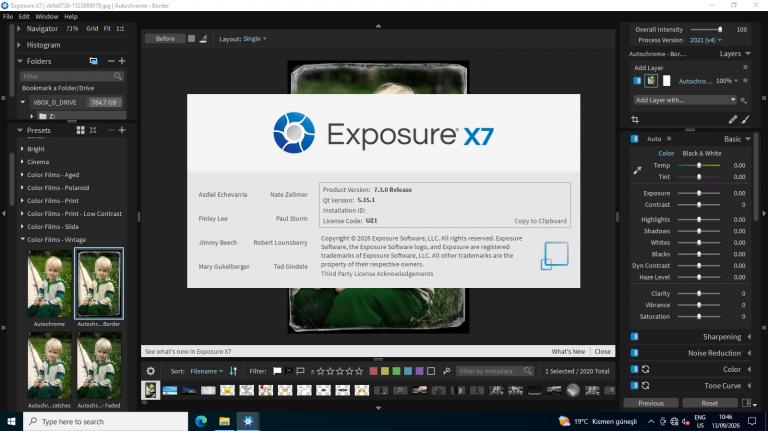Select the spot heal bandage tool
This screenshot has height=431, width=768.
pyautogui.click(x=733, y=120)
